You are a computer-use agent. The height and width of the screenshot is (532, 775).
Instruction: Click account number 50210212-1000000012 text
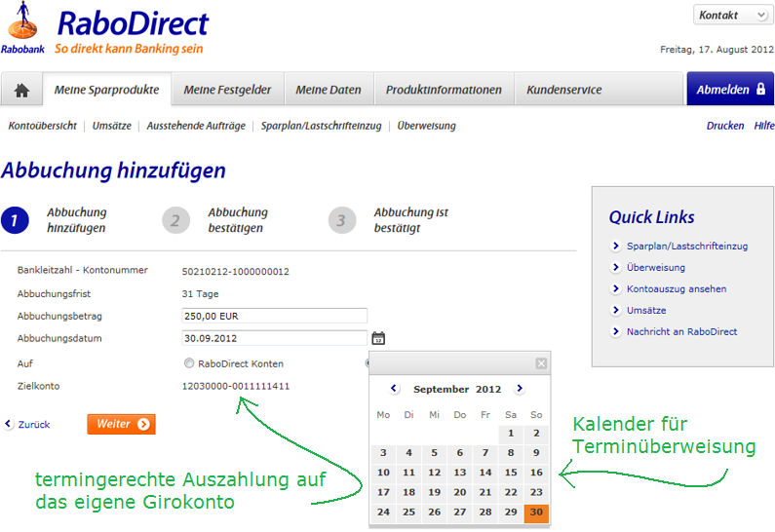tap(235, 271)
